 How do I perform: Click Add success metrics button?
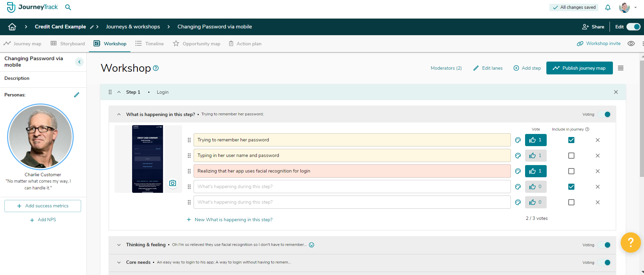coord(43,206)
